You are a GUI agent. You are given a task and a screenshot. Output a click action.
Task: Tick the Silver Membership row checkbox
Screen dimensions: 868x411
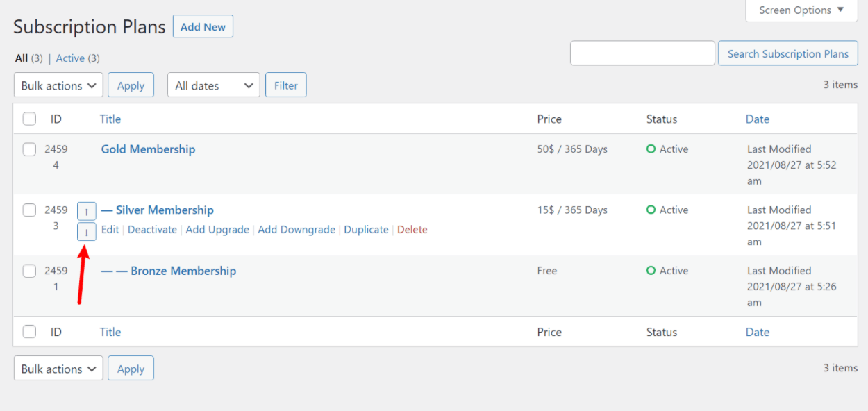[29, 210]
